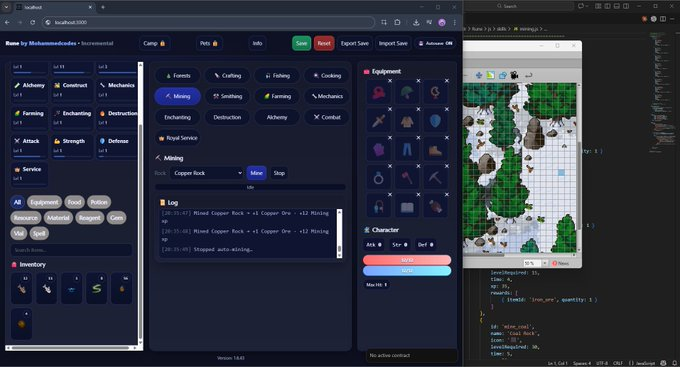Select the fishing rod tool slot
The height and width of the screenshot is (367, 680).
(379, 206)
